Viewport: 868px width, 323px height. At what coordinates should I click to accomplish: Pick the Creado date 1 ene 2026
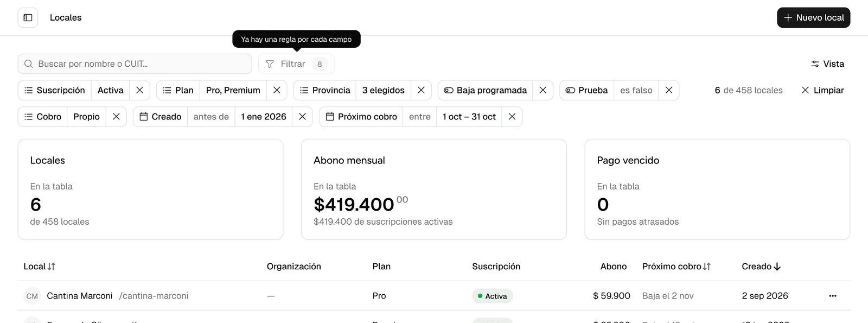[264, 117]
